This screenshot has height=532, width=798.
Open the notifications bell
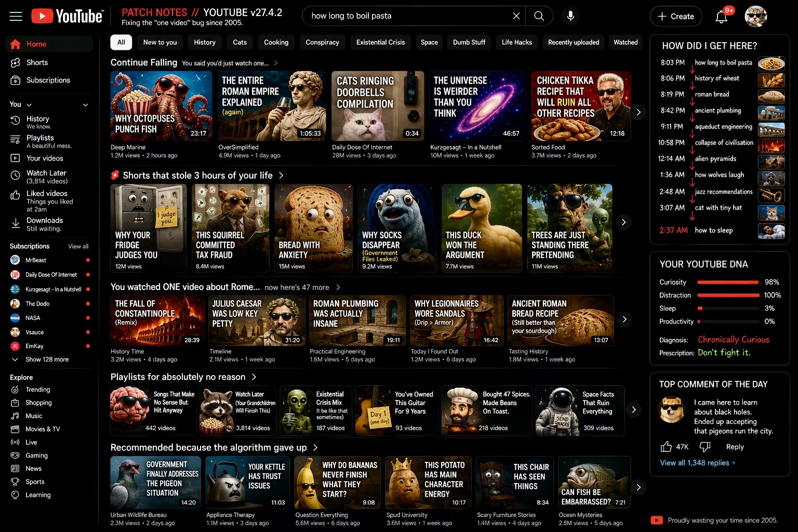pyautogui.click(x=722, y=17)
